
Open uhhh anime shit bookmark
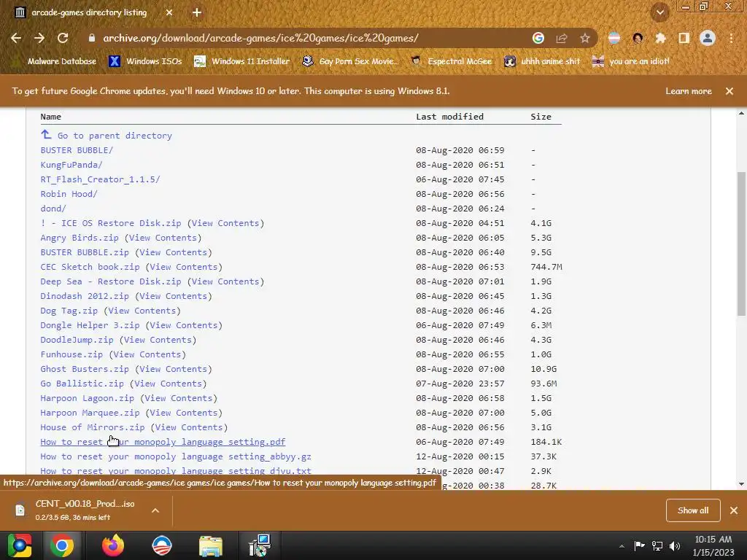(542, 61)
